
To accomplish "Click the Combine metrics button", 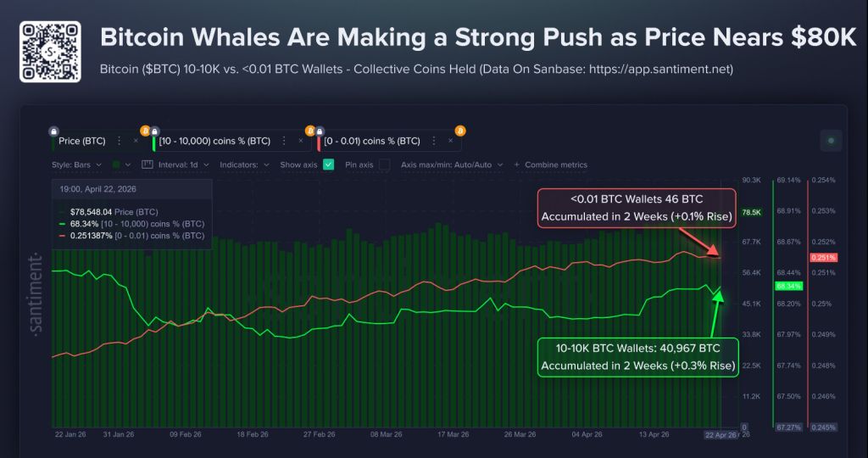I will [x=550, y=165].
